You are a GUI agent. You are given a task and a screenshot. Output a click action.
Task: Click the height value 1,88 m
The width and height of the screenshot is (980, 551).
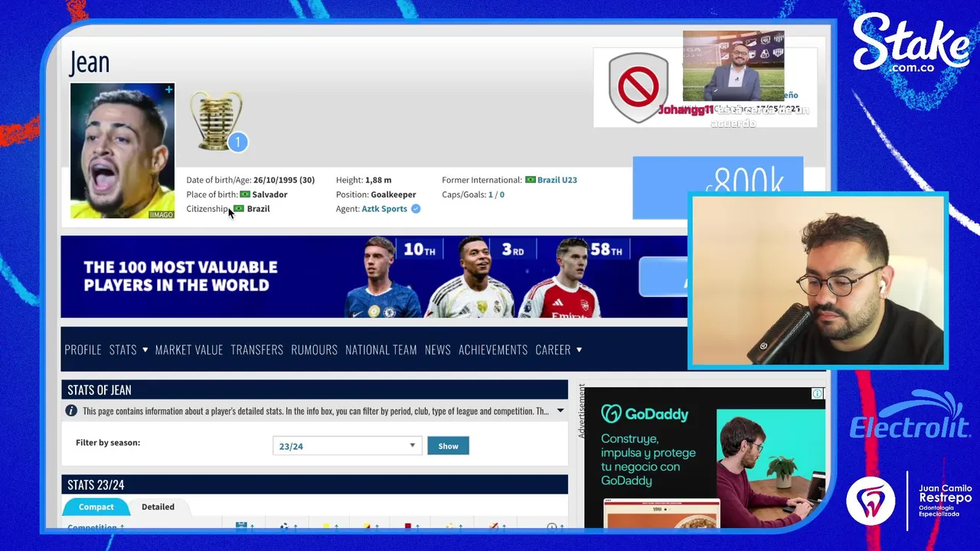[x=378, y=180]
